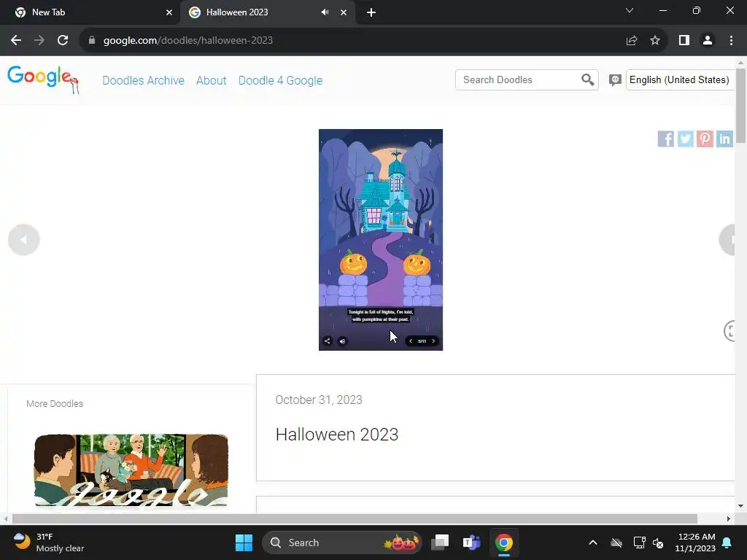Open Task View on the taskbar
This screenshot has width=747, height=560.
click(440, 542)
